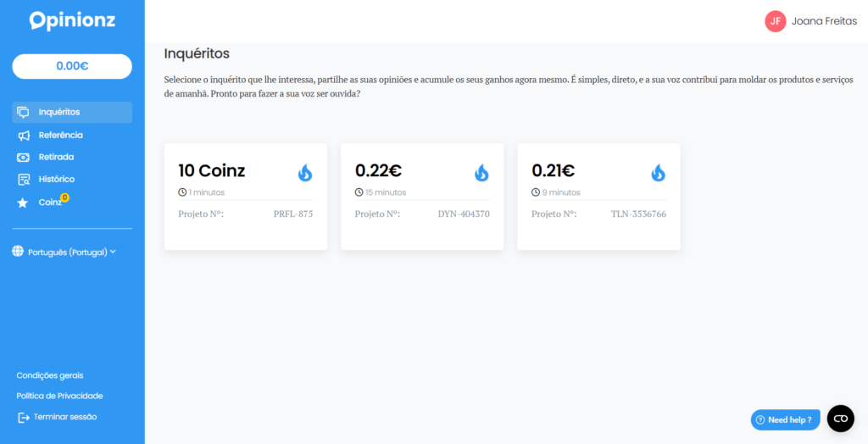Click the Referência megaphone icon
The image size is (868, 444).
23,136
